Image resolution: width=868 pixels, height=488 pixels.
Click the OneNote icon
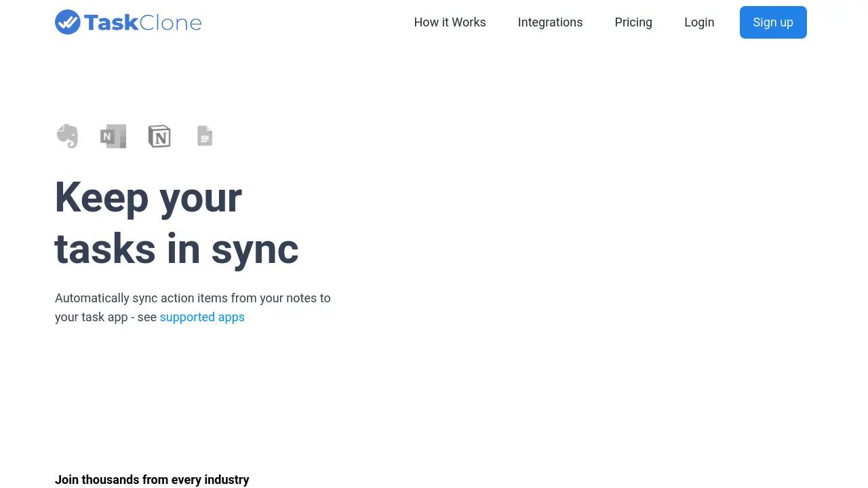(x=113, y=136)
